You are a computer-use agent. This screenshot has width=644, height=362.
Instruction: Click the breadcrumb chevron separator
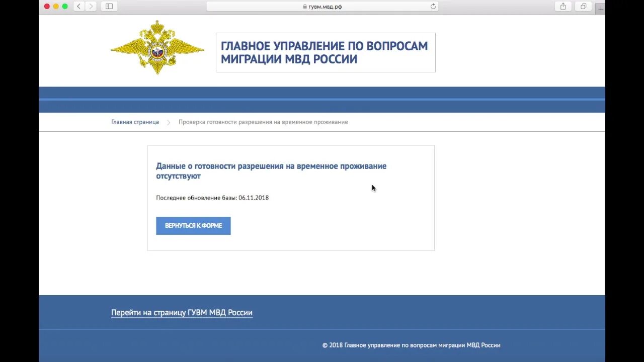point(169,123)
